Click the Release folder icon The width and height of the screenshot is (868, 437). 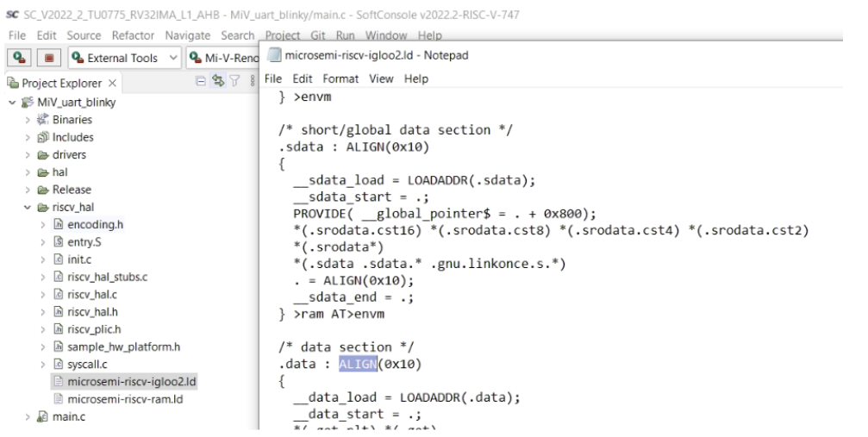click(42, 190)
